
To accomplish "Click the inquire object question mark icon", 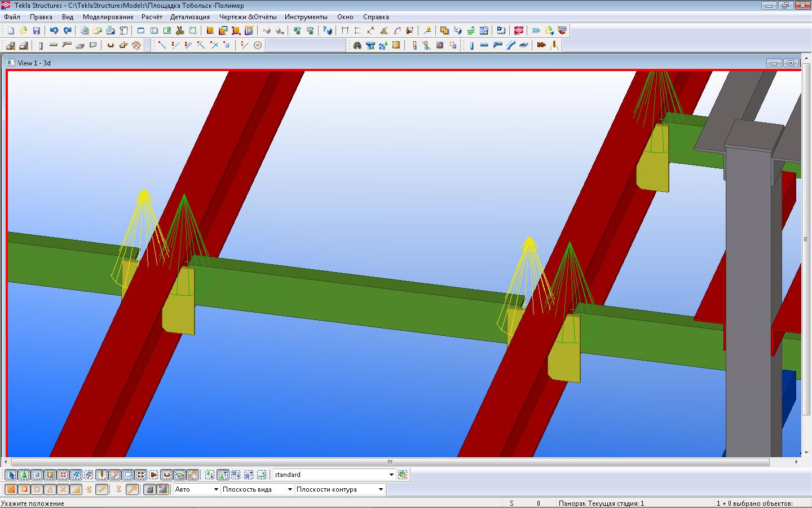I will (327, 30).
